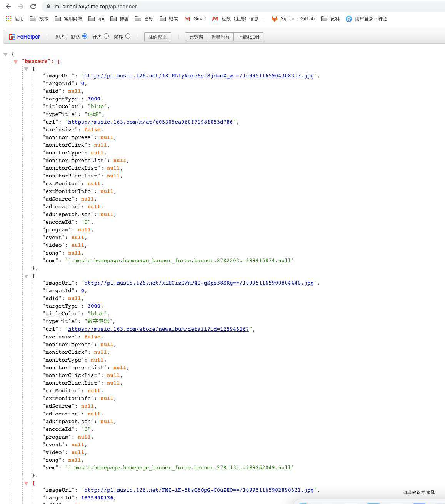Image resolution: width=445 pixels, height=504 pixels.
Task: Open the 技术 bookmark folder
Action: (x=39, y=18)
